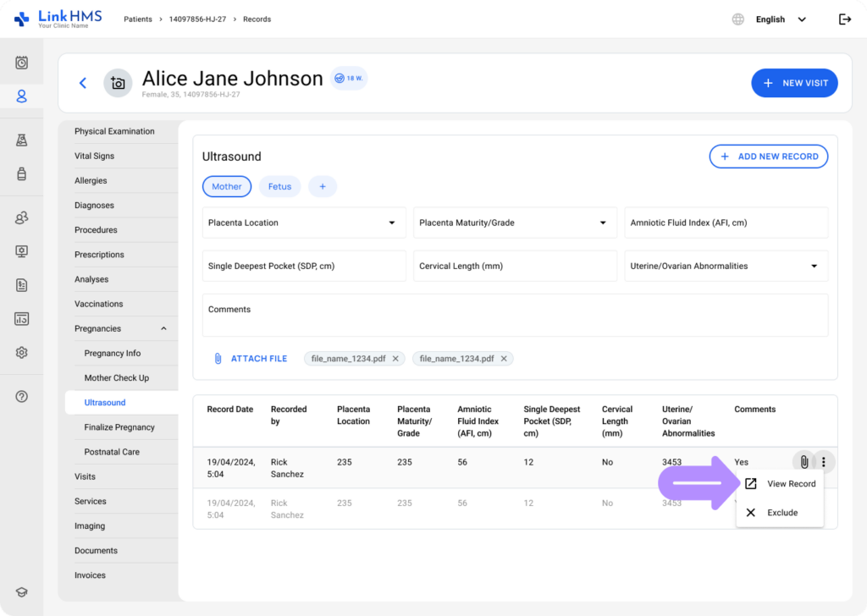Select the Mother chip in Ultrasound
The height and width of the screenshot is (616, 867).
pos(227,187)
